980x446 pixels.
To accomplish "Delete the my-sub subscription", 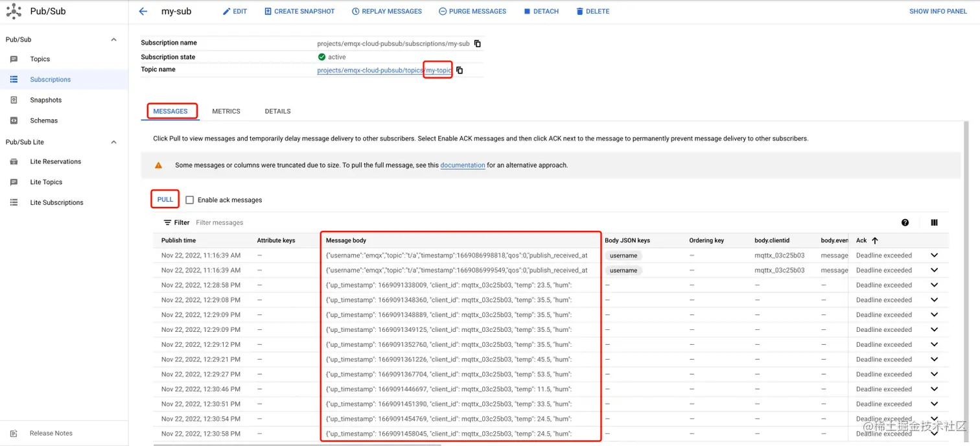I will click(592, 11).
